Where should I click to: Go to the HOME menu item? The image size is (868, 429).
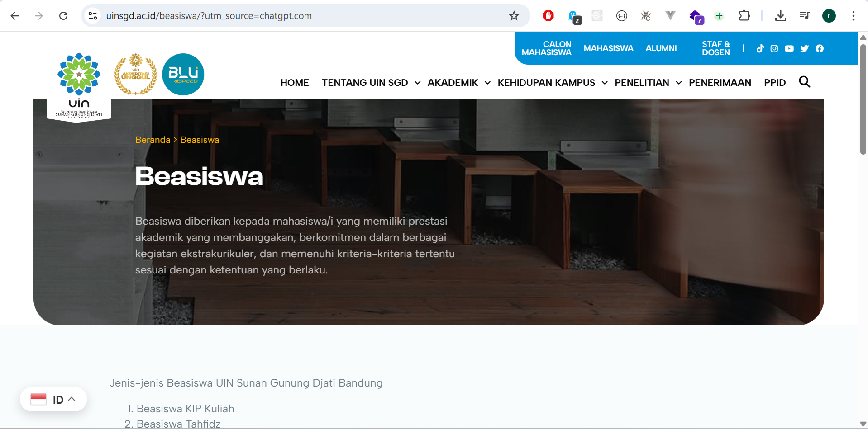[x=295, y=83]
